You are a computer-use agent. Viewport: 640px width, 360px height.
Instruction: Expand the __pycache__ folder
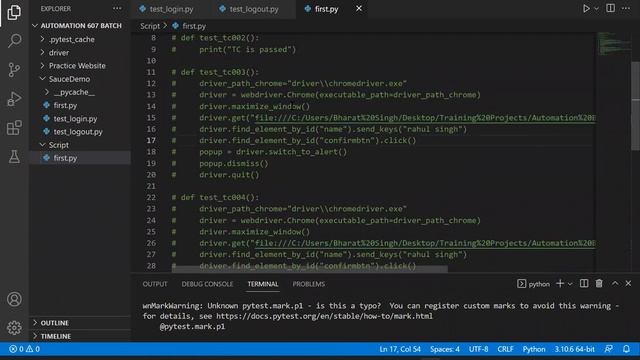tap(80, 92)
